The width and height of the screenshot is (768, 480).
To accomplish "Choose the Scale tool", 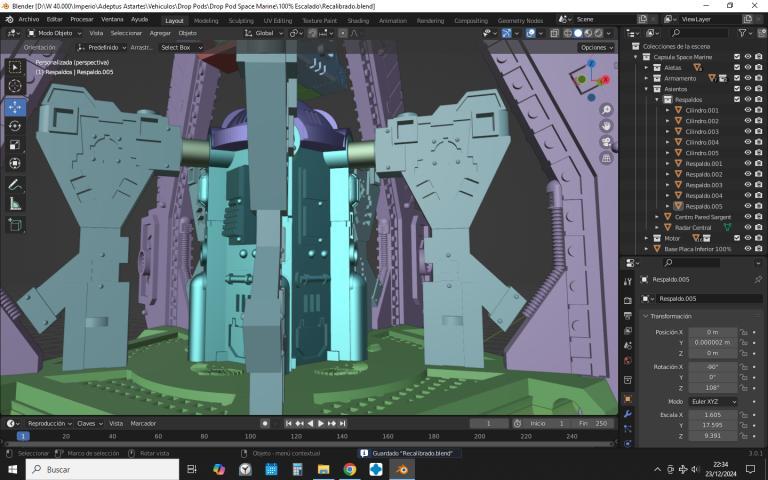I will [x=15, y=145].
